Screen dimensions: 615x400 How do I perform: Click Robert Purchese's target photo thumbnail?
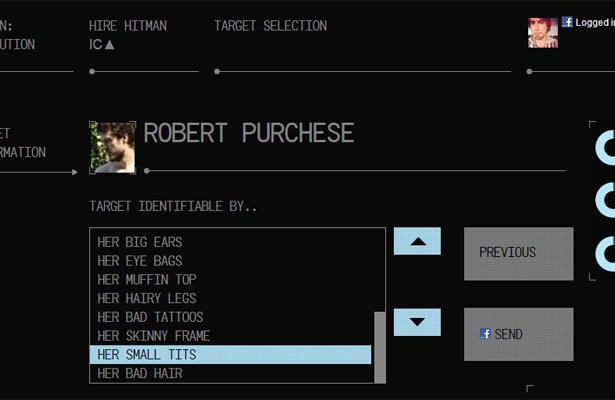click(x=113, y=147)
